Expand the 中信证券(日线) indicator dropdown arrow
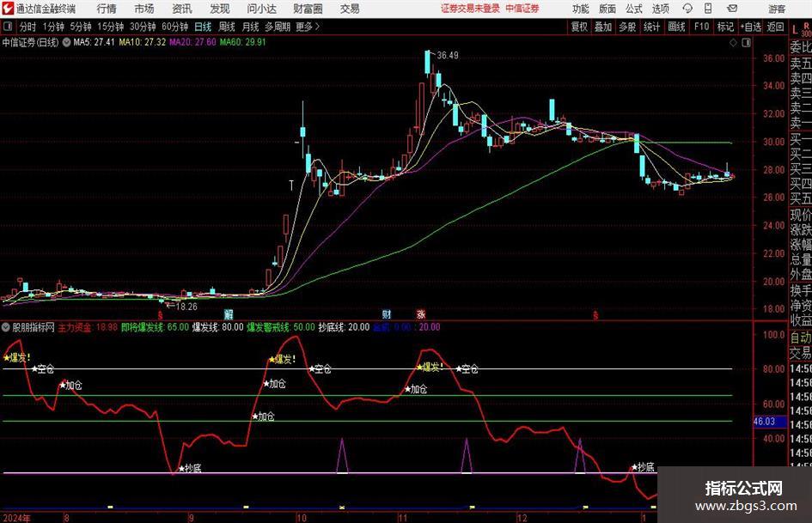The image size is (812, 523). (66, 42)
